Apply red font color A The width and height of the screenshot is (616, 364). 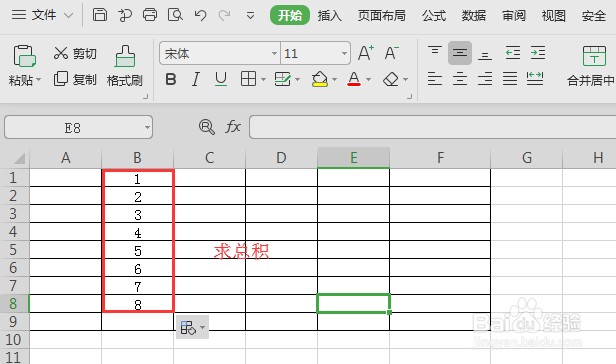click(354, 79)
